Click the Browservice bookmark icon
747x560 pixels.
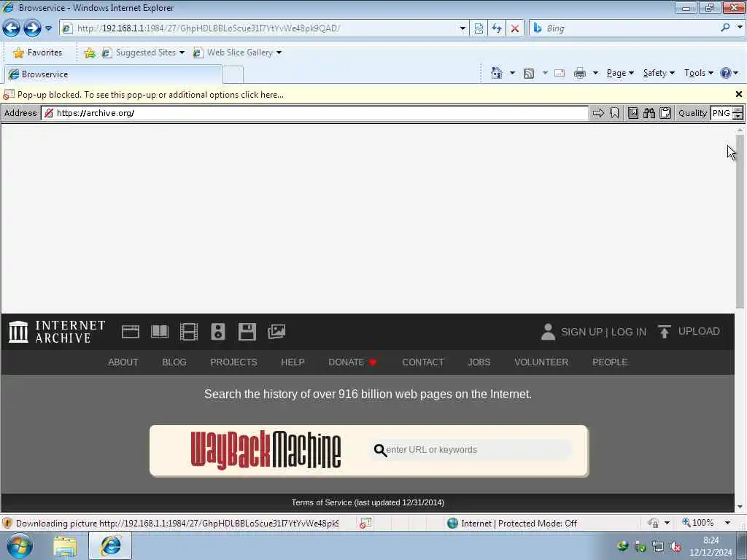[x=614, y=113]
